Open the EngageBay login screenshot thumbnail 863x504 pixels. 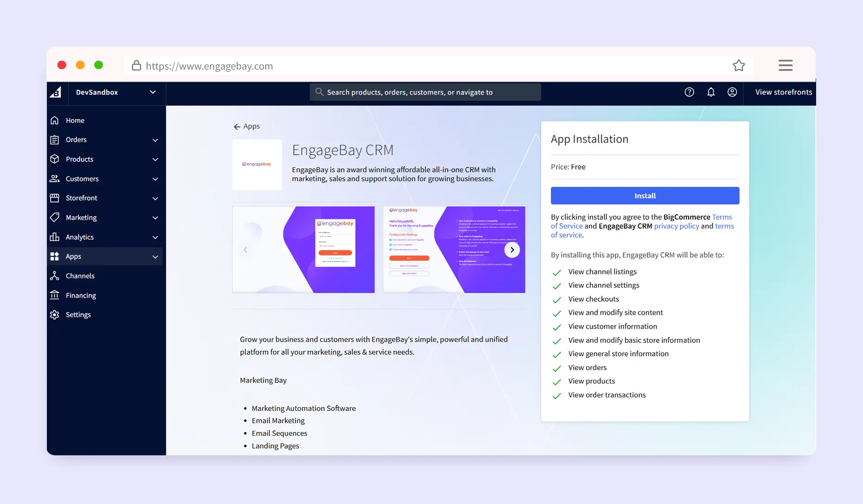(303, 249)
